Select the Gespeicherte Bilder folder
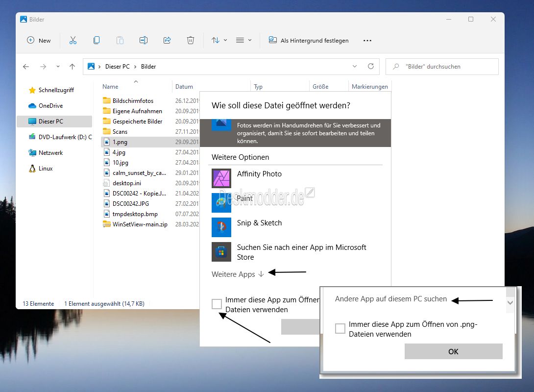The width and height of the screenshot is (534, 392). click(x=132, y=121)
